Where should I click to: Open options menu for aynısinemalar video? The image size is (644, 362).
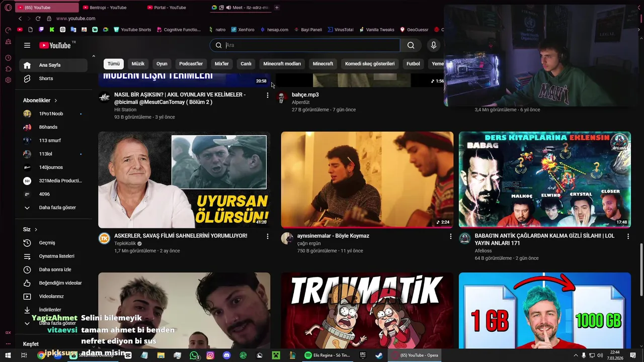450,236
